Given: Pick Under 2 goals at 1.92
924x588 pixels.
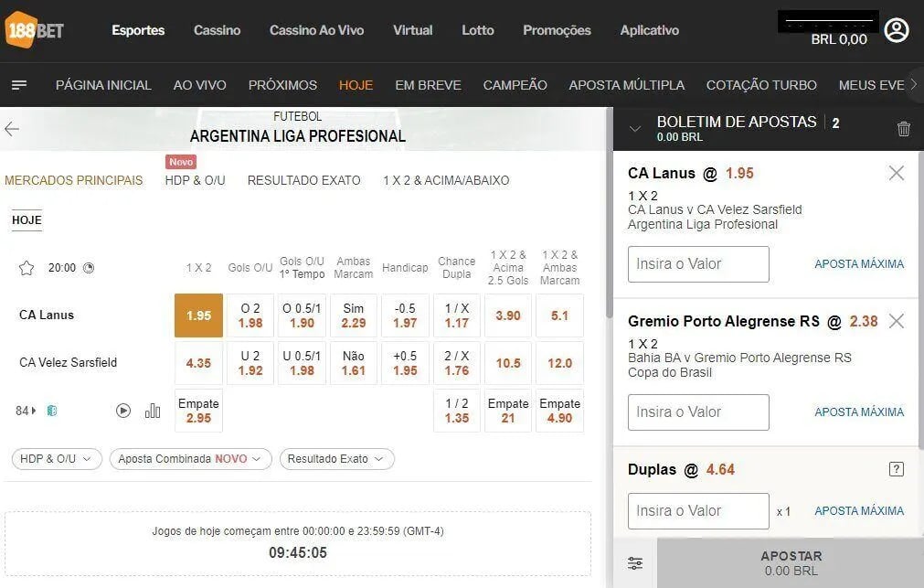Looking at the screenshot, I should (x=250, y=363).
